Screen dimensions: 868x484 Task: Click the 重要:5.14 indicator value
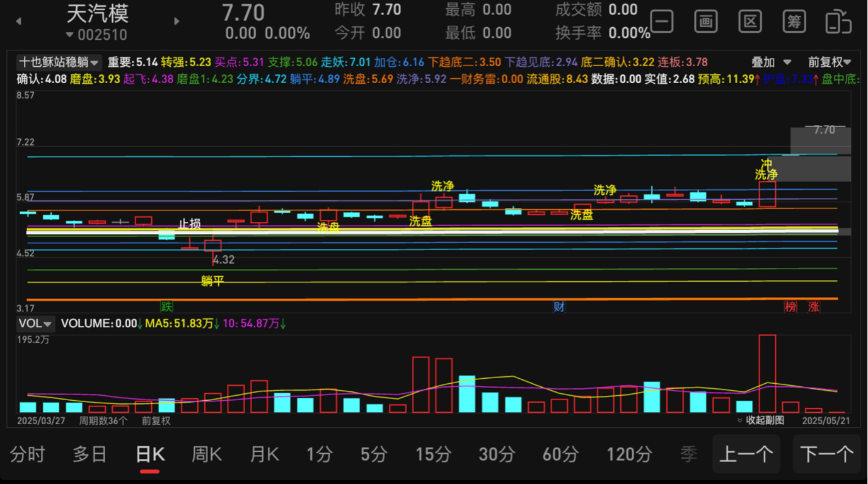(132, 62)
